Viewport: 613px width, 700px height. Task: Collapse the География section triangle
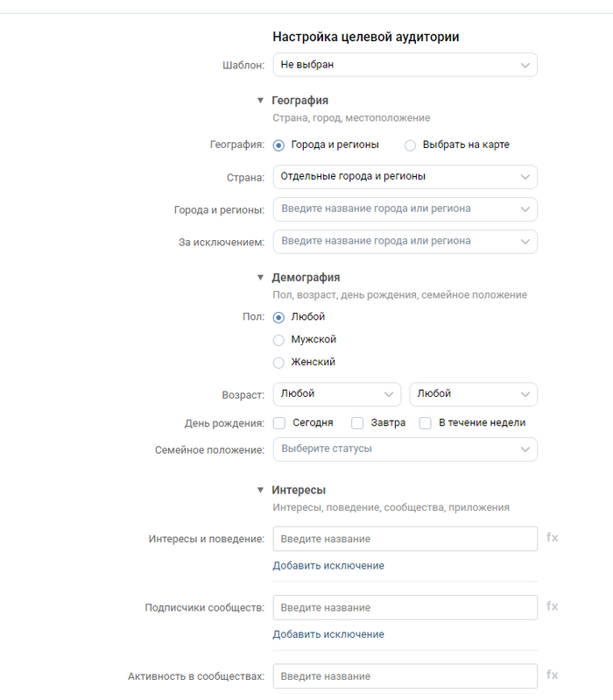point(260,101)
